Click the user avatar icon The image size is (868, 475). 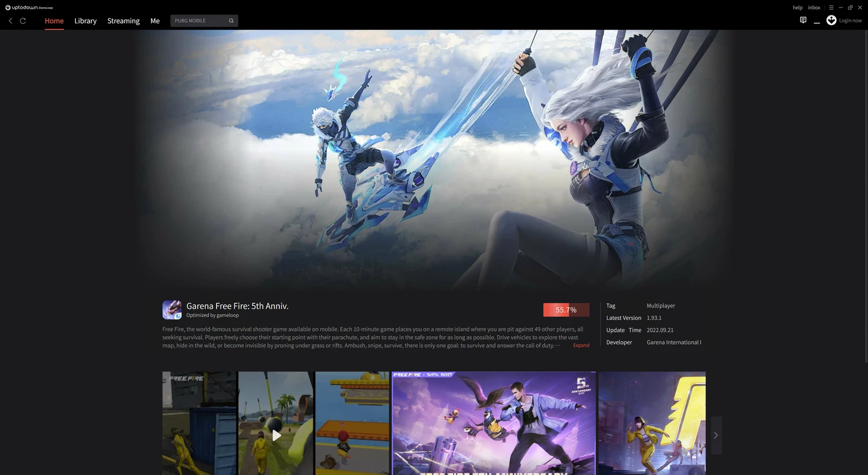tap(831, 20)
